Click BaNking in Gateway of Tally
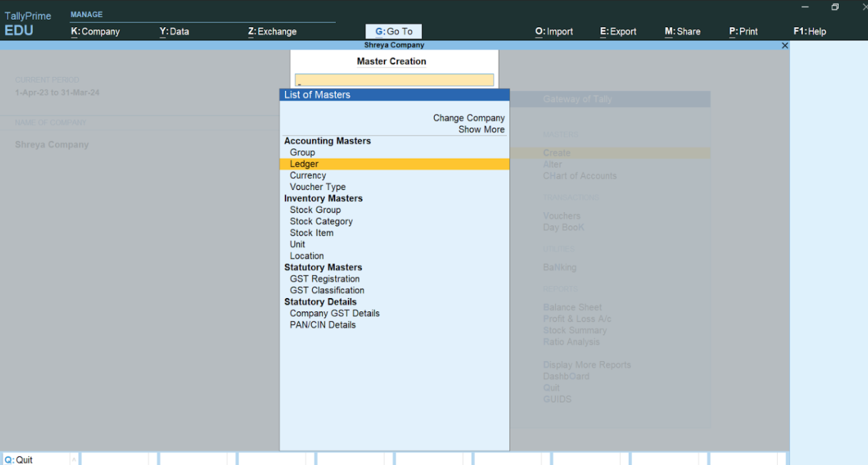This screenshot has width=868, height=465. click(560, 268)
